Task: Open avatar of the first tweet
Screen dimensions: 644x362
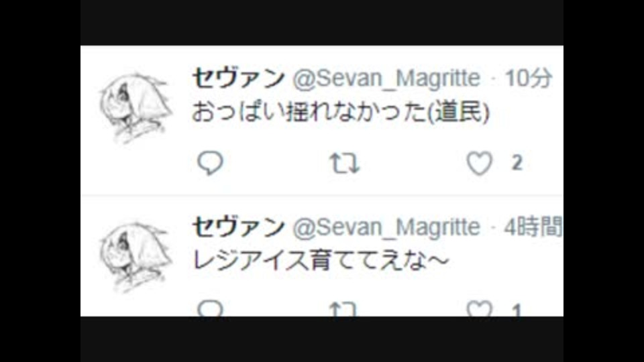Action: [x=136, y=107]
